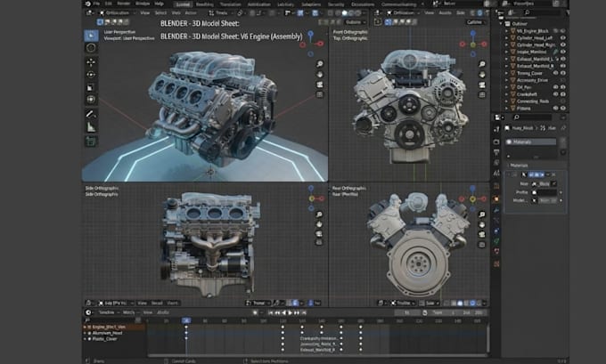The width and height of the screenshot is (606, 364).
Task: Toggle visibility eye of Exhaust_Manifold_L
Action: tap(563, 59)
